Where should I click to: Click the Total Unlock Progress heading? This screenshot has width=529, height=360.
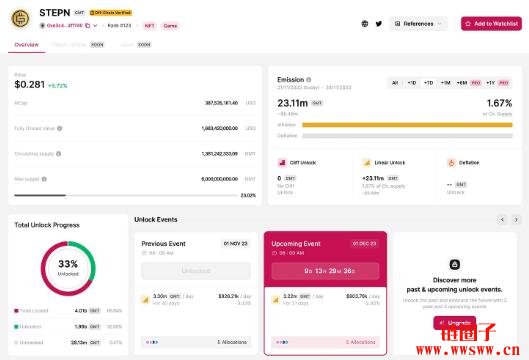47,225
